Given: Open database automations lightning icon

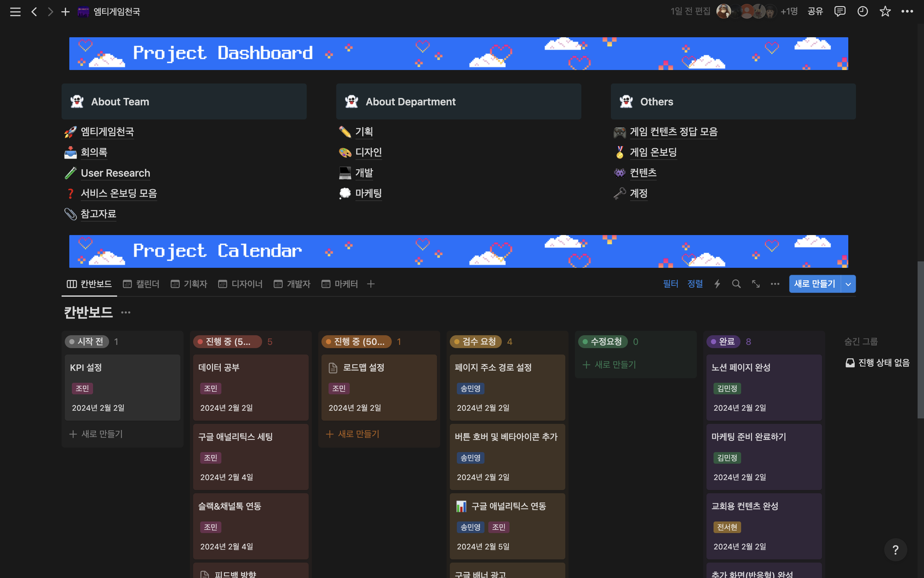Looking at the screenshot, I should pyautogui.click(x=717, y=284).
